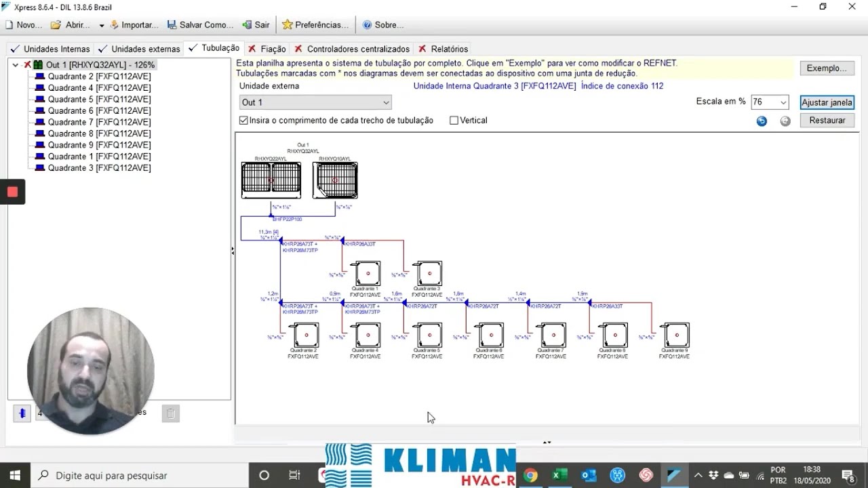Screen dimensions: 868x488
Task: Select the RHXYQ10AYL outdoor unit in diagram
Action: coord(335,180)
